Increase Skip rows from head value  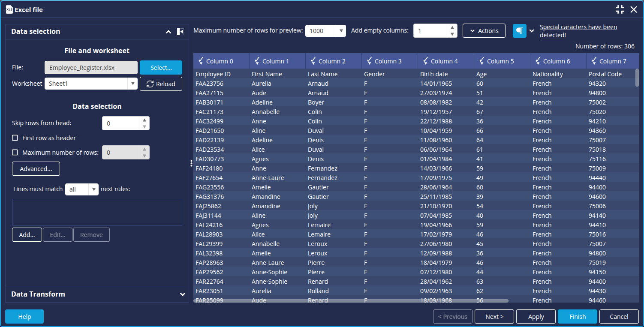pyautogui.click(x=144, y=120)
